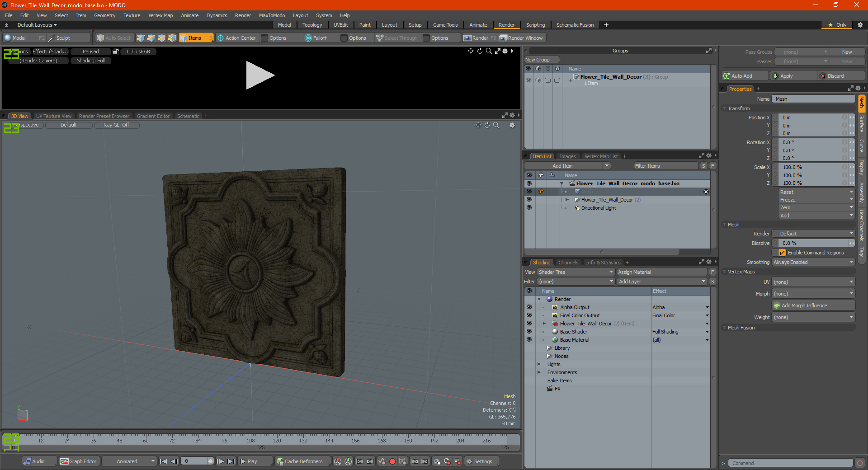Select Polygons selection mode icon
Screen dimensions: 868x470
[161, 38]
